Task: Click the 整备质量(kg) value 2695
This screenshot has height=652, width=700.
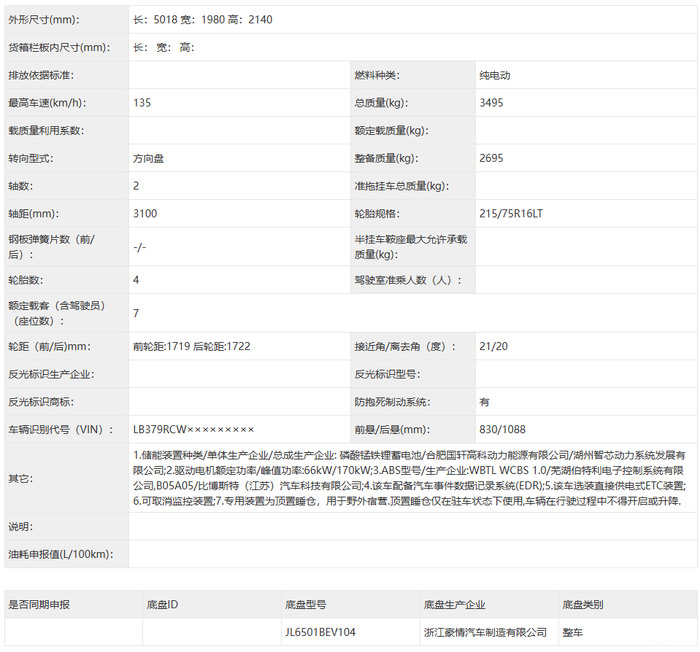Action: (492, 158)
